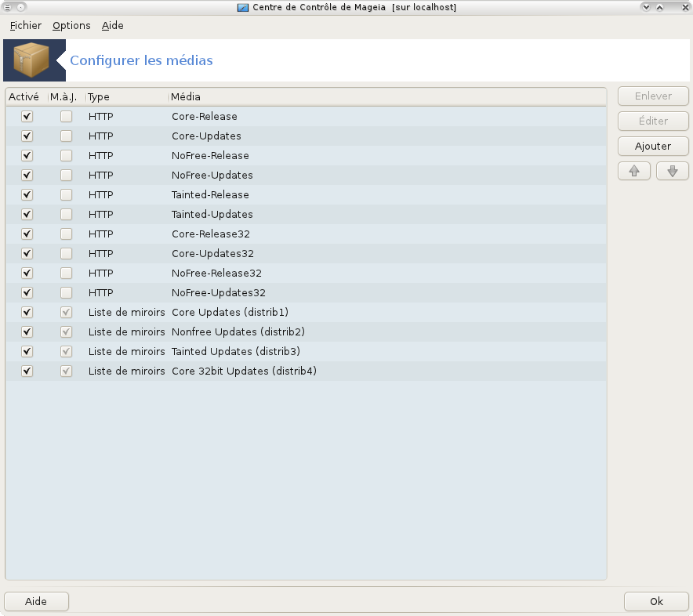This screenshot has height=616, width=693.
Task: Click the move down arrow button
Action: 673,171
